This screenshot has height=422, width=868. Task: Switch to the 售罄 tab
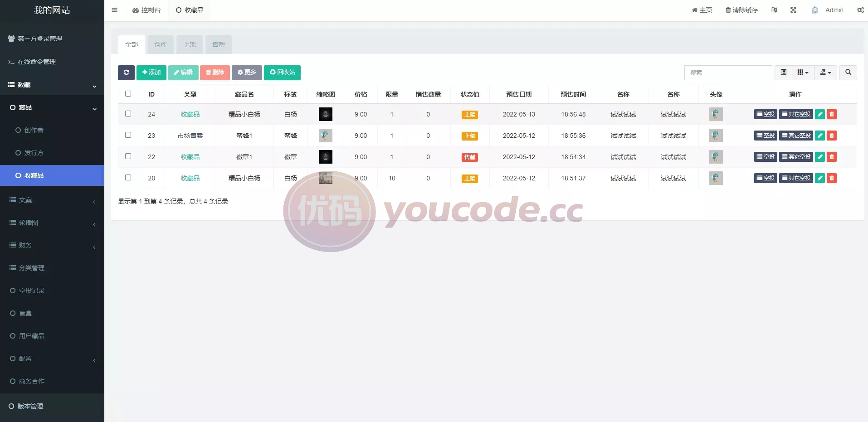[x=219, y=44]
